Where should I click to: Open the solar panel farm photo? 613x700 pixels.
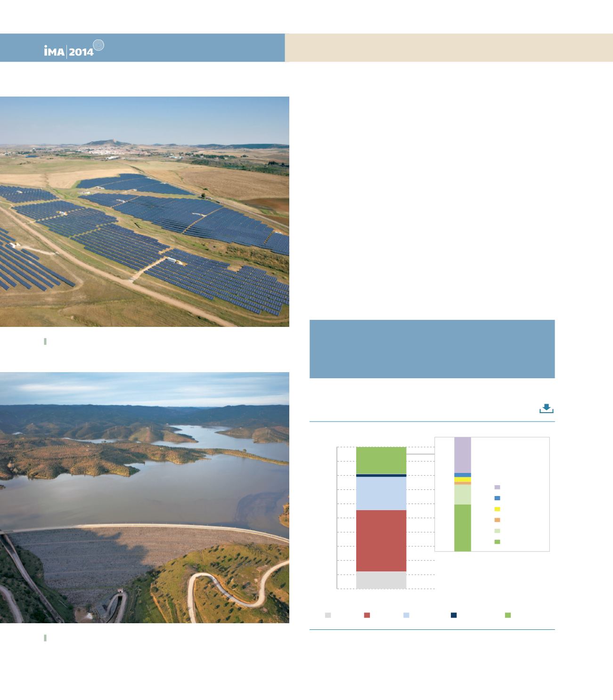[144, 212]
